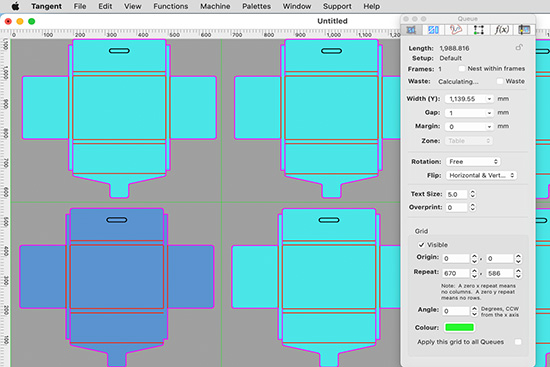Uncheck the grid Visible checkbox
The width and height of the screenshot is (550, 367).
tap(421, 245)
